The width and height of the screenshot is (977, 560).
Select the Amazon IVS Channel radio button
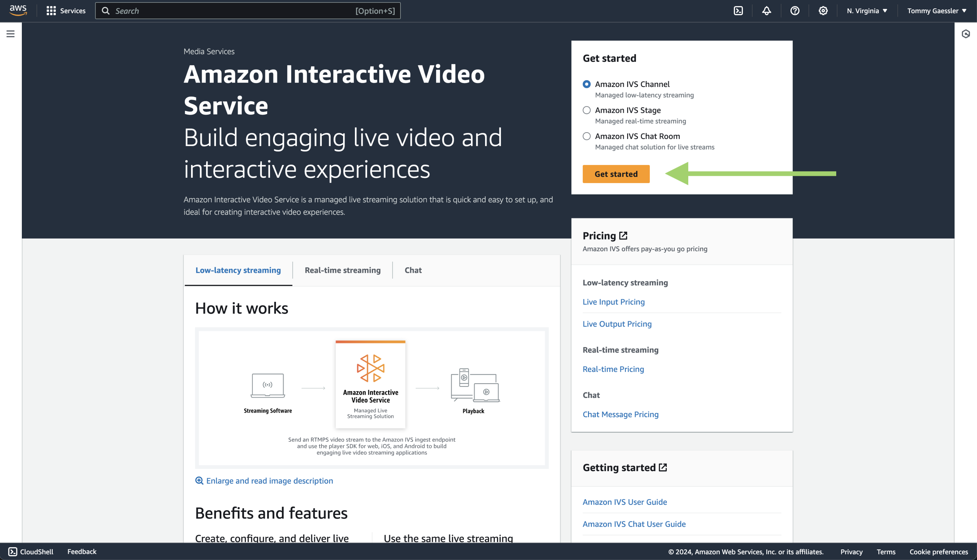coord(586,84)
